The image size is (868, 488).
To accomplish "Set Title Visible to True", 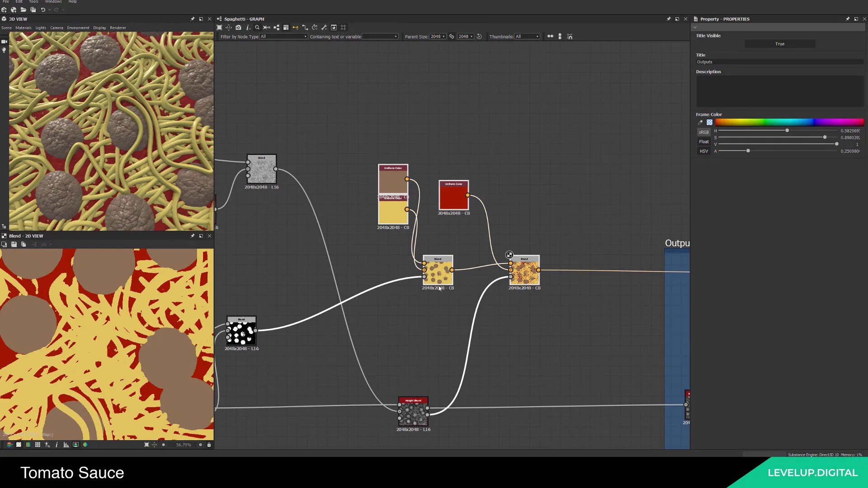I will [779, 44].
